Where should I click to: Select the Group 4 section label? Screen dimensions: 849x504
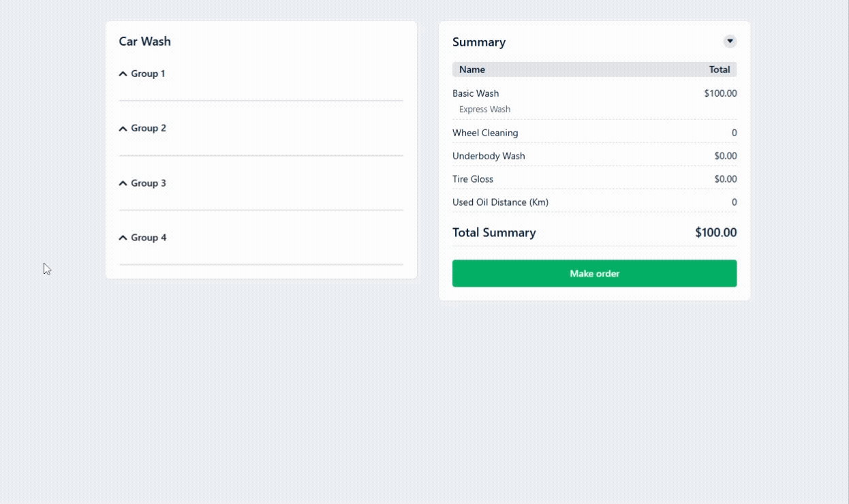click(x=148, y=238)
